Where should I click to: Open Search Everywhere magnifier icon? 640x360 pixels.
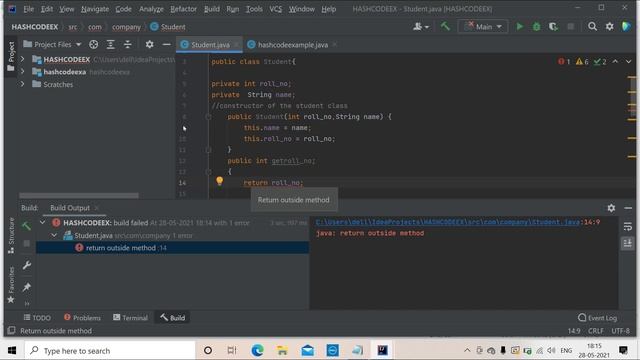click(x=592, y=27)
